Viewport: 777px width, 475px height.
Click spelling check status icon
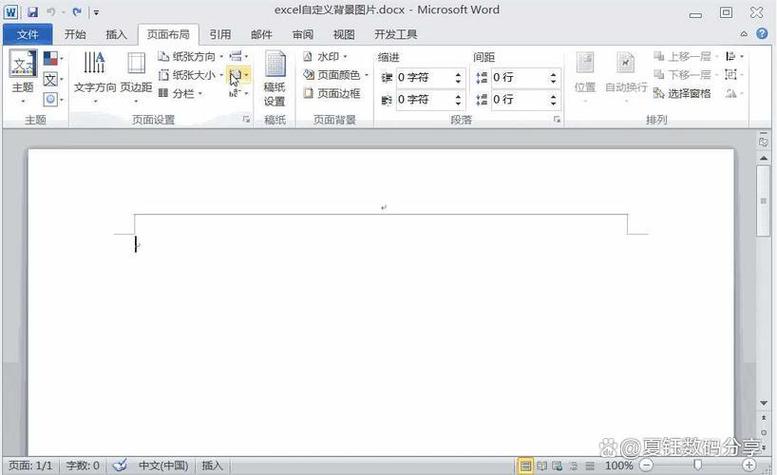[119, 465]
